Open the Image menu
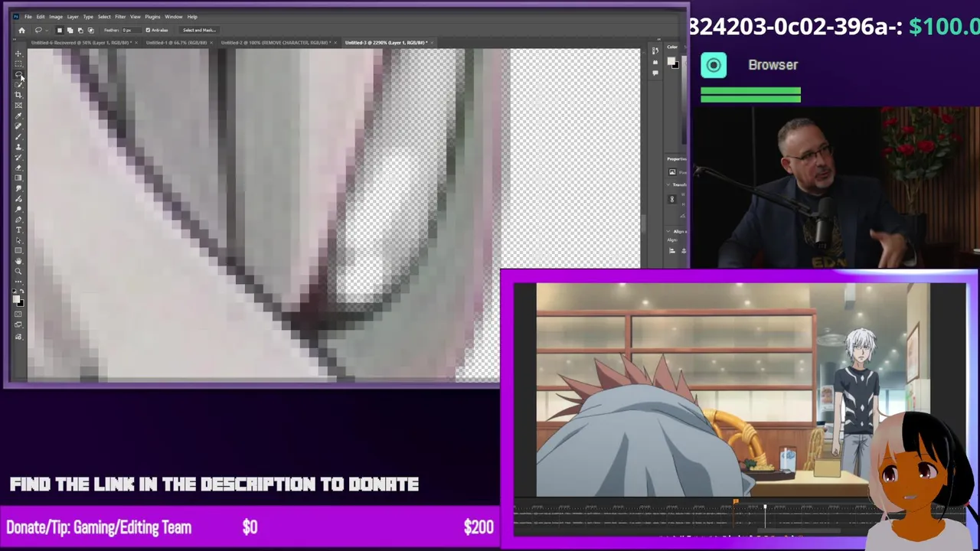Screen dimensions: 980x551 tap(56, 16)
